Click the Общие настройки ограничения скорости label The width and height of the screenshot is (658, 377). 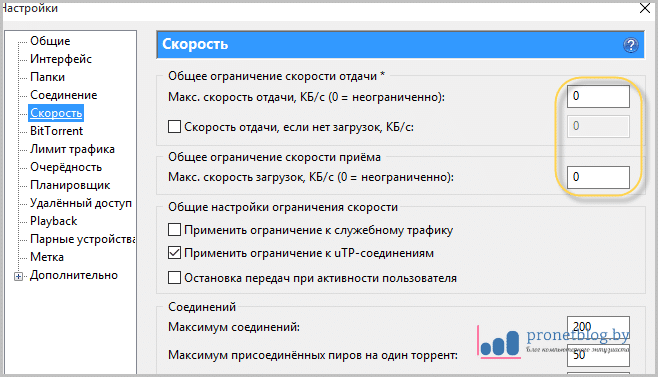pyautogui.click(x=283, y=207)
